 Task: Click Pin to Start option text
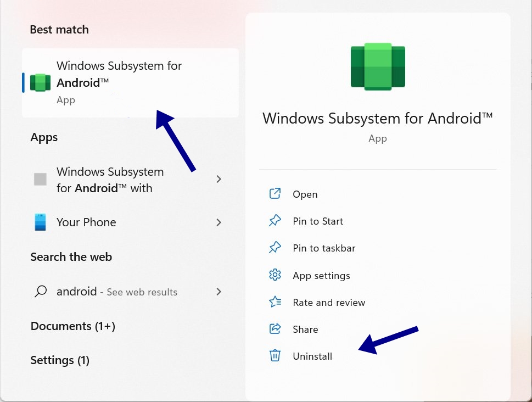317,221
